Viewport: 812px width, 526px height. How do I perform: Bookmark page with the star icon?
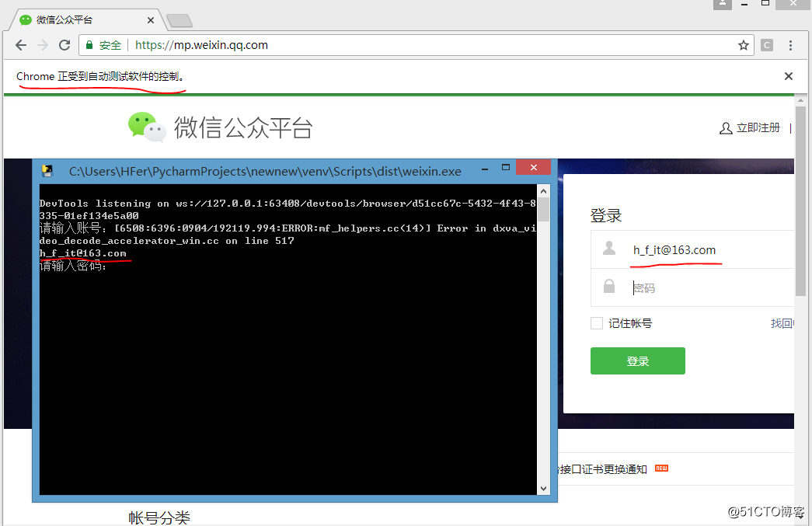click(x=744, y=45)
